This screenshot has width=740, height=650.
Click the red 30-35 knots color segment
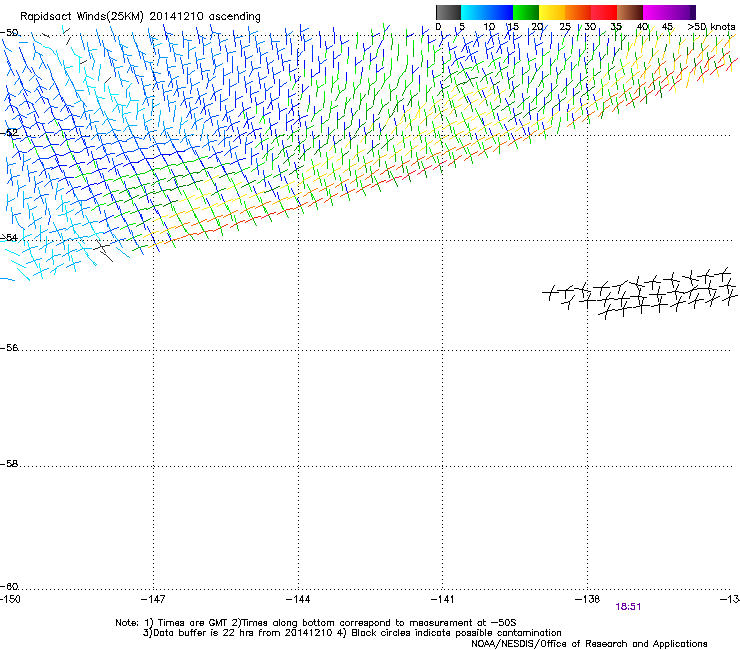(x=604, y=12)
